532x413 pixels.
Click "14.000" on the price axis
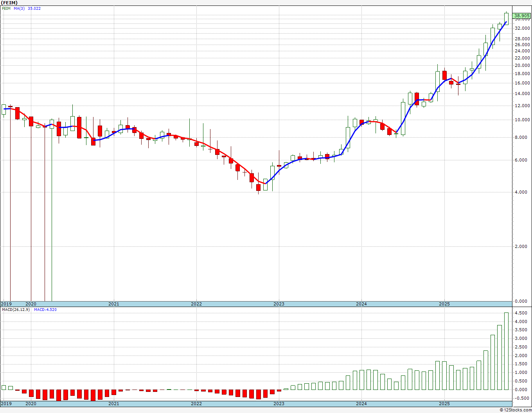523,93
